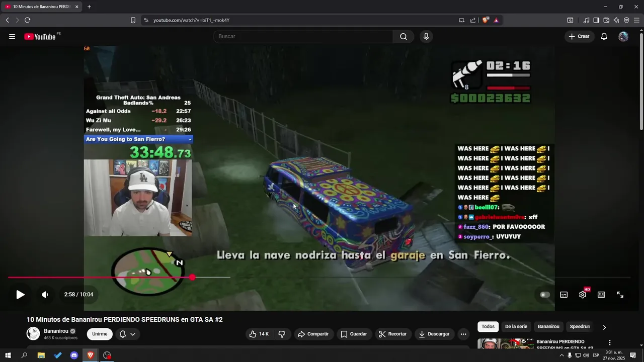The width and height of the screenshot is (644, 362).
Task: Toggle subtitles in the video player
Action: click(564, 295)
